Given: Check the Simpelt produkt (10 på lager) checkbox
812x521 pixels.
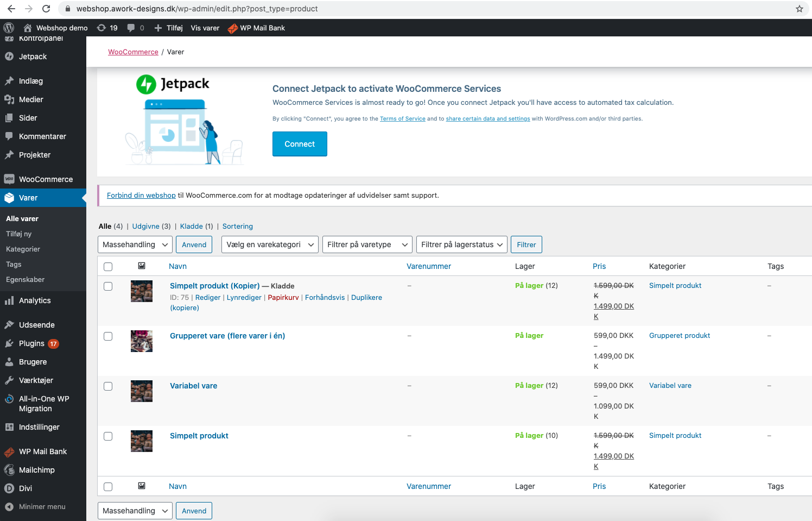Looking at the screenshot, I should (108, 436).
